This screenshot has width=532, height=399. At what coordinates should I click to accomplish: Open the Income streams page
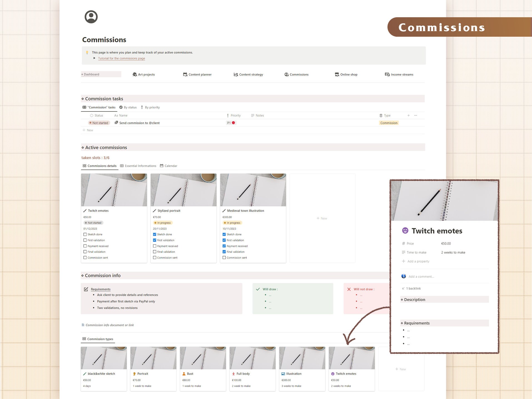coord(402,74)
